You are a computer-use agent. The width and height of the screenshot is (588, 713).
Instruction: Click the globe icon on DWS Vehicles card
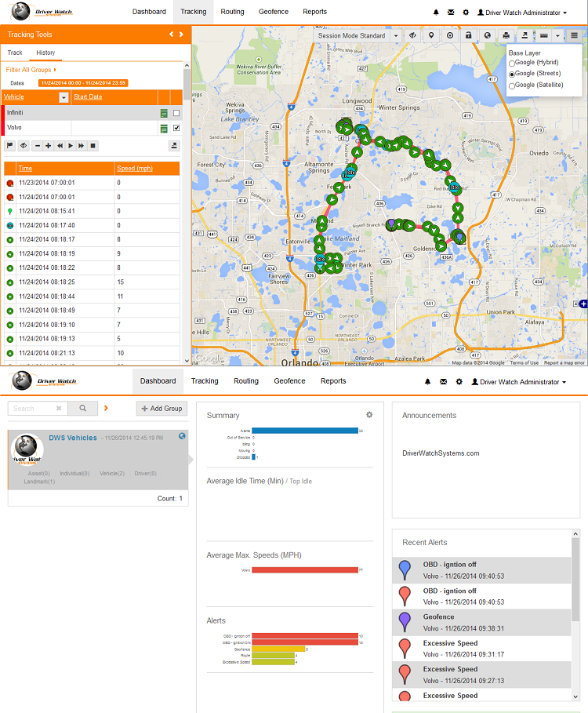(x=182, y=436)
